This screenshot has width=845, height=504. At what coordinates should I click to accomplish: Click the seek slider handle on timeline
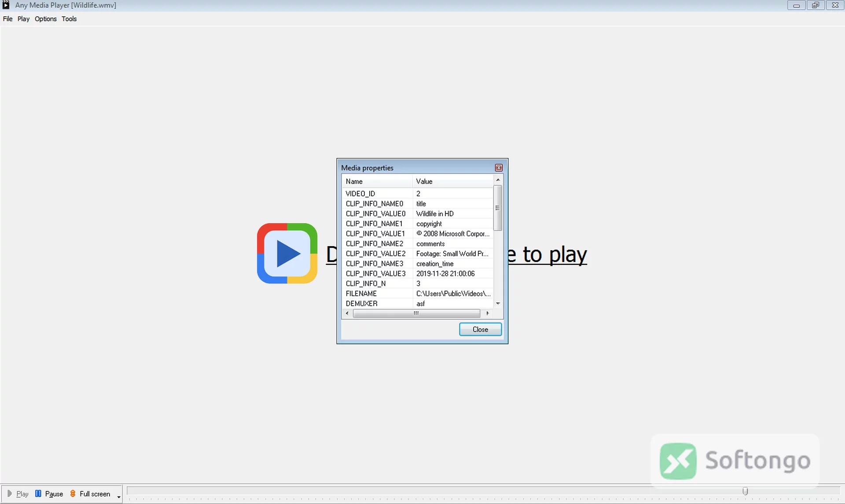pos(745,491)
